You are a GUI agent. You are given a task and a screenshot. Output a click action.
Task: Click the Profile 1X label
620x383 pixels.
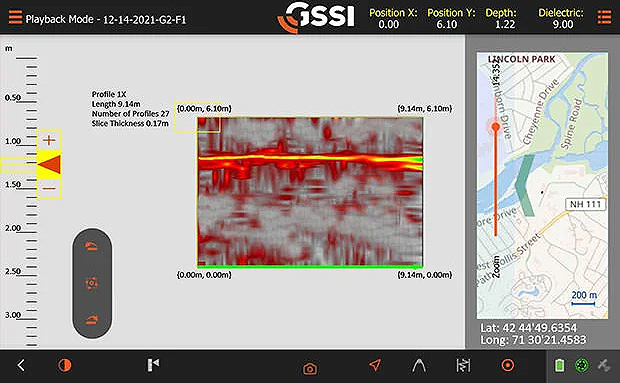(x=109, y=94)
